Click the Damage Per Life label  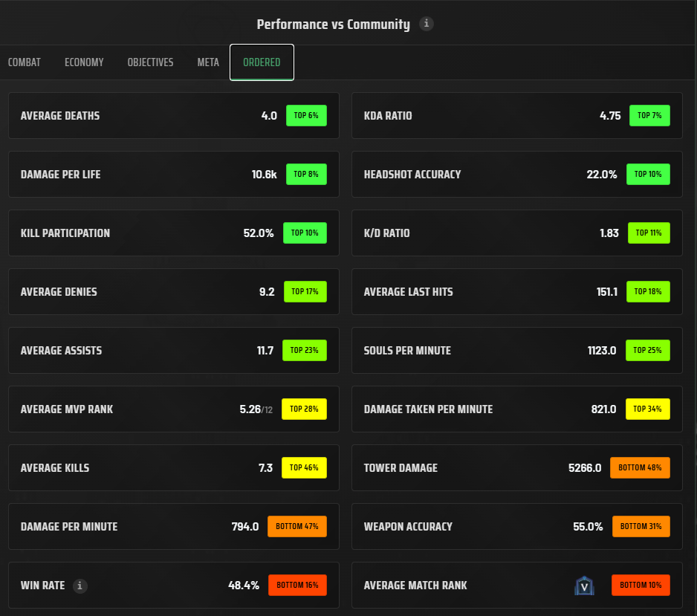coord(60,175)
